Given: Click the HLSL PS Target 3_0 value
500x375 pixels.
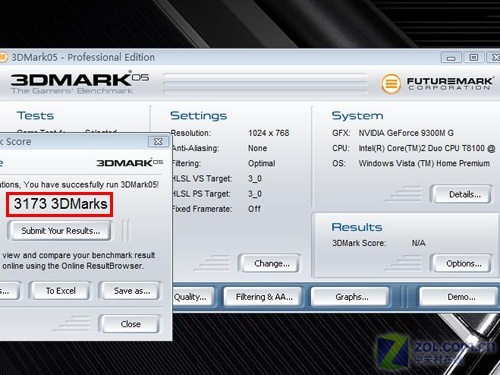Looking at the screenshot, I should [x=255, y=194].
